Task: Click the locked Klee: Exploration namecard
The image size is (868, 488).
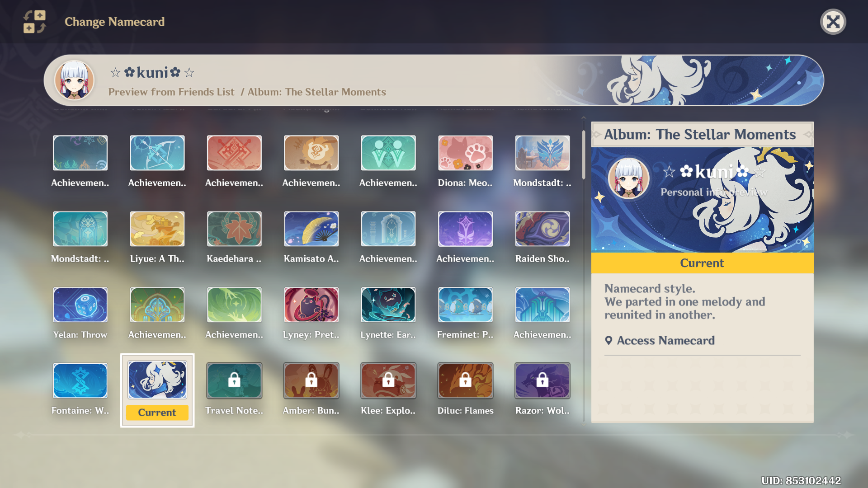Action: tap(388, 380)
